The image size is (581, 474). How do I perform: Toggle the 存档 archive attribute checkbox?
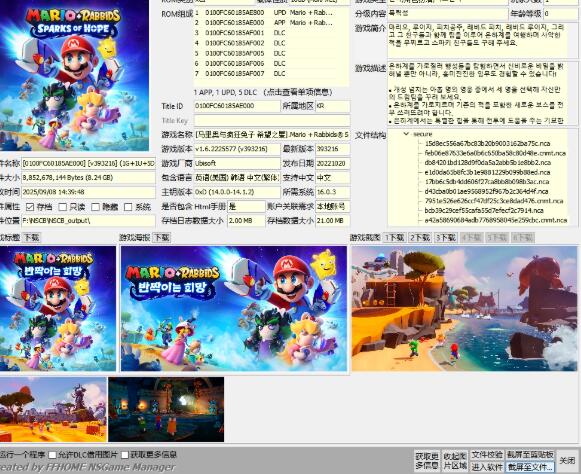pyautogui.click(x=30, y=207)
